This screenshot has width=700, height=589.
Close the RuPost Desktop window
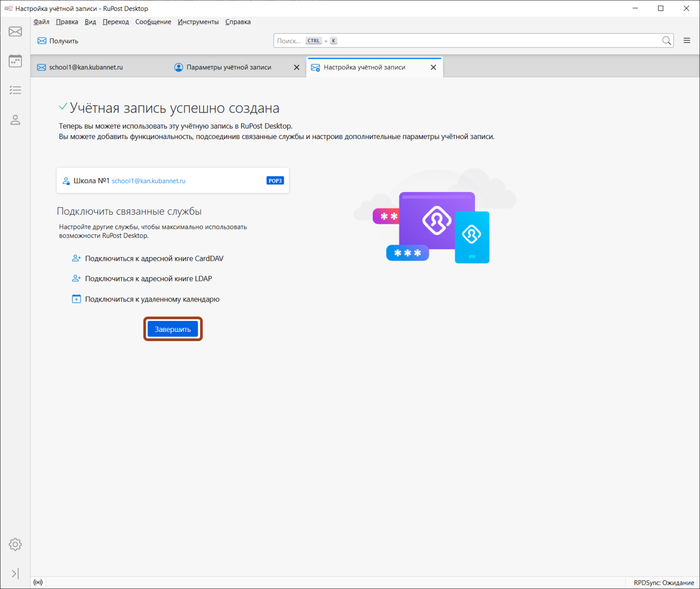686,8
